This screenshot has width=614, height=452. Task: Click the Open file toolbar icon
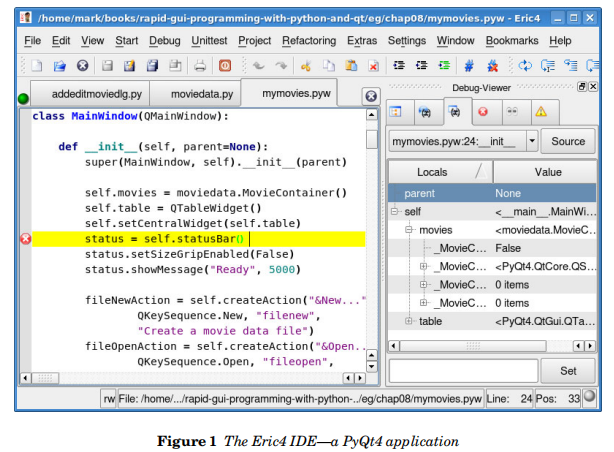click(x=60, y=65)
